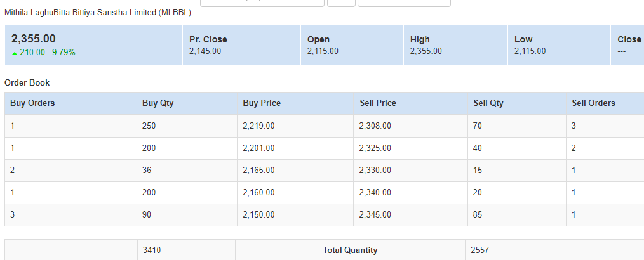Click the High label in summary bar
644x260 pixels.
420,40
